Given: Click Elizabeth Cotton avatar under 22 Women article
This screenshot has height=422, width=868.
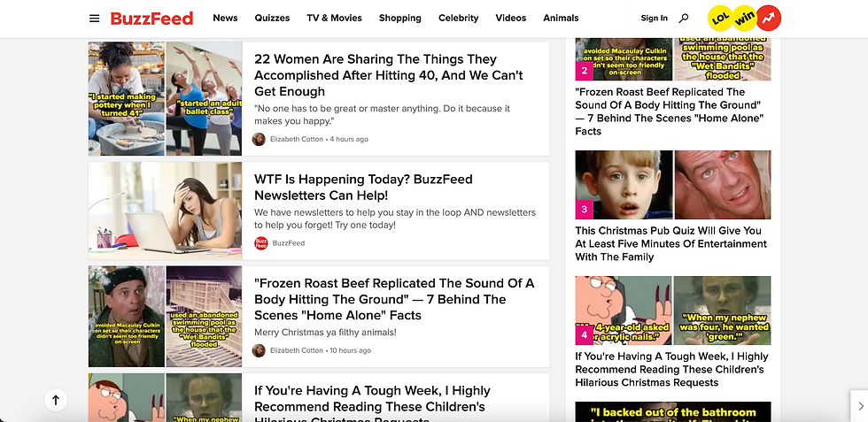Looking at the screenshot, I should point(259,139).
